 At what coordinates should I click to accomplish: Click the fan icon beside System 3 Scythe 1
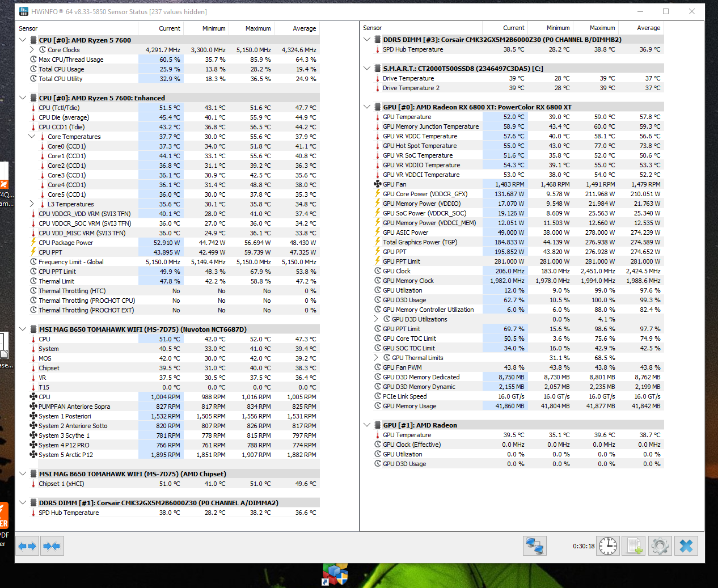(33, 435)
